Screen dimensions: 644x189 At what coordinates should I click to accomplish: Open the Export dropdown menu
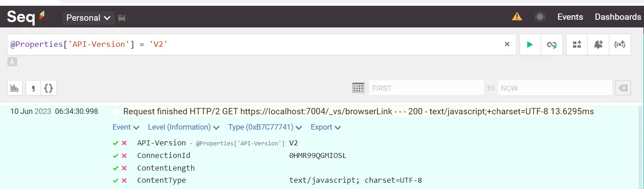click(x=326, y=127)
